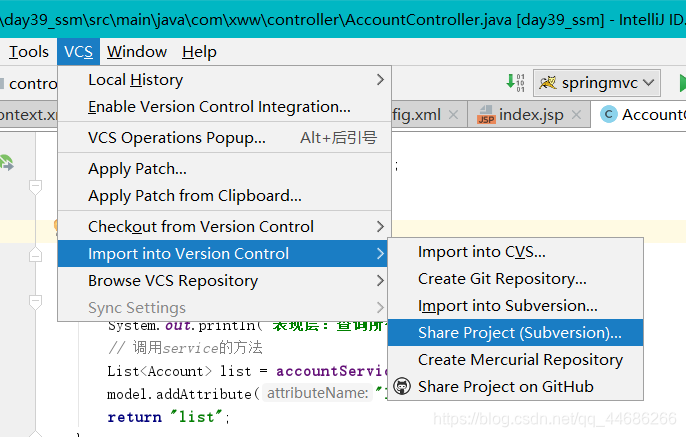Select Apply Patch option
This screenshot has width=686, height=437.
tap(224, 169)
